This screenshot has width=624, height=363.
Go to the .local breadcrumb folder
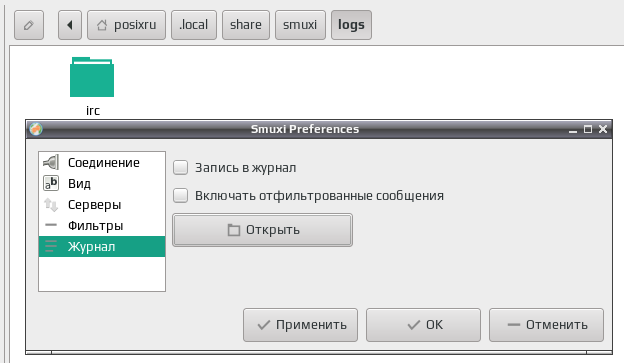[194, 25]
